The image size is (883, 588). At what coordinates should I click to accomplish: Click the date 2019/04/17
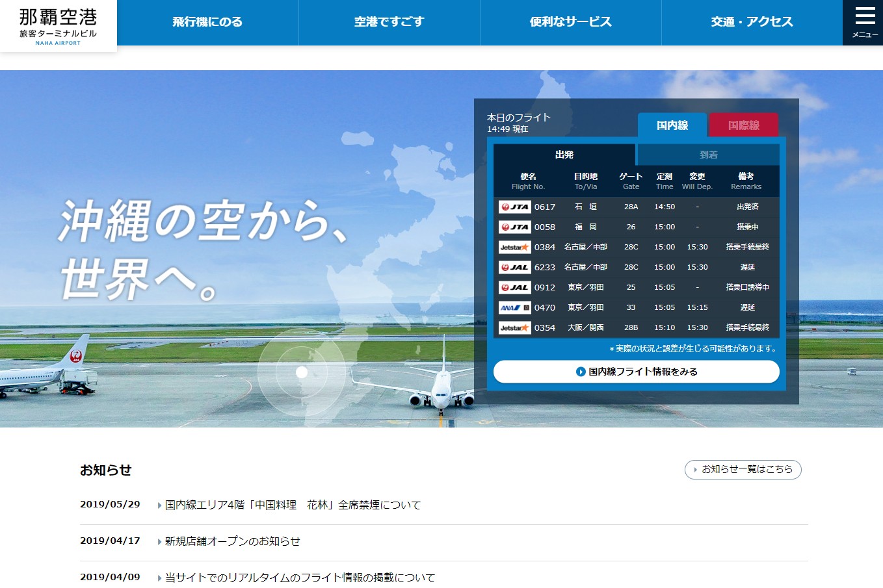[x=110, y=541]
